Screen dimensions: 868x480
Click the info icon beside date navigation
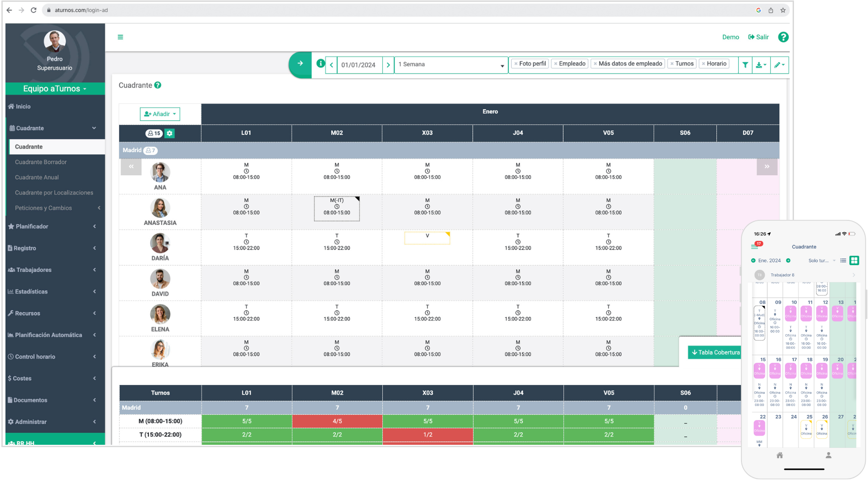click(x=321, y=64)
